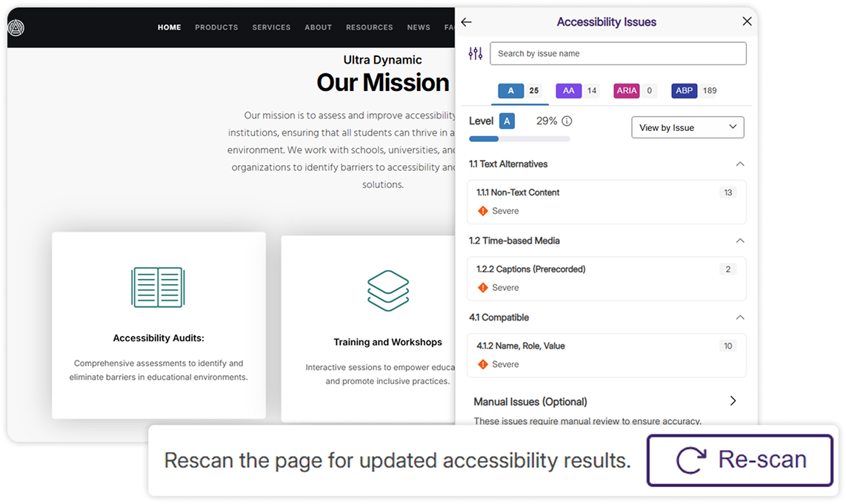Open the Products menu in navigation

[216, 27]
